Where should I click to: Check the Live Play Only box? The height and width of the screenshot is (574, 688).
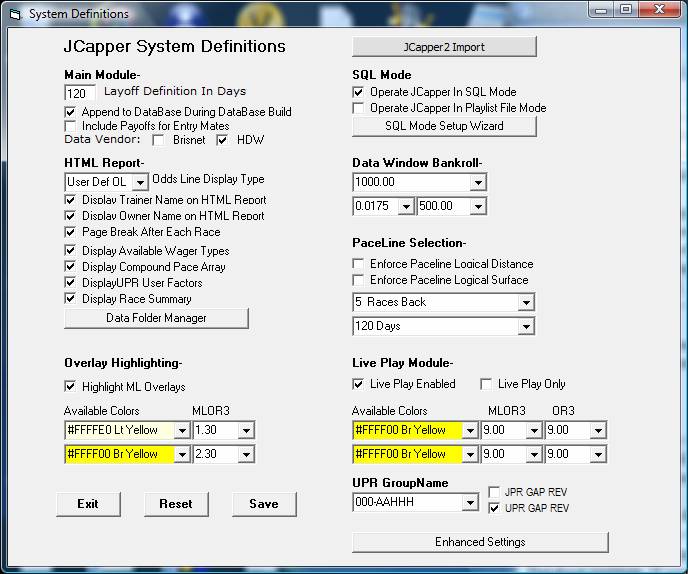(x=486, y=384)
